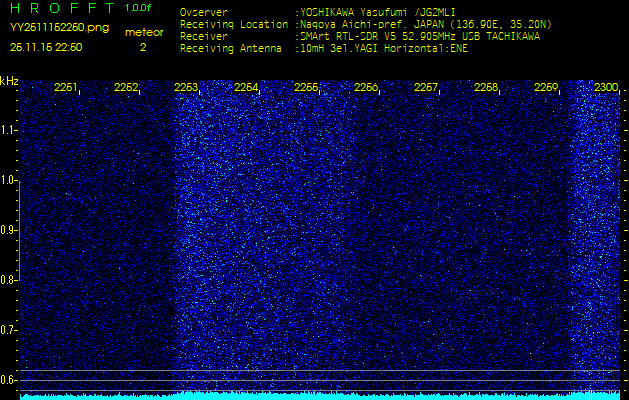Click the 0.7 frequency axis label

click(7, 330)
